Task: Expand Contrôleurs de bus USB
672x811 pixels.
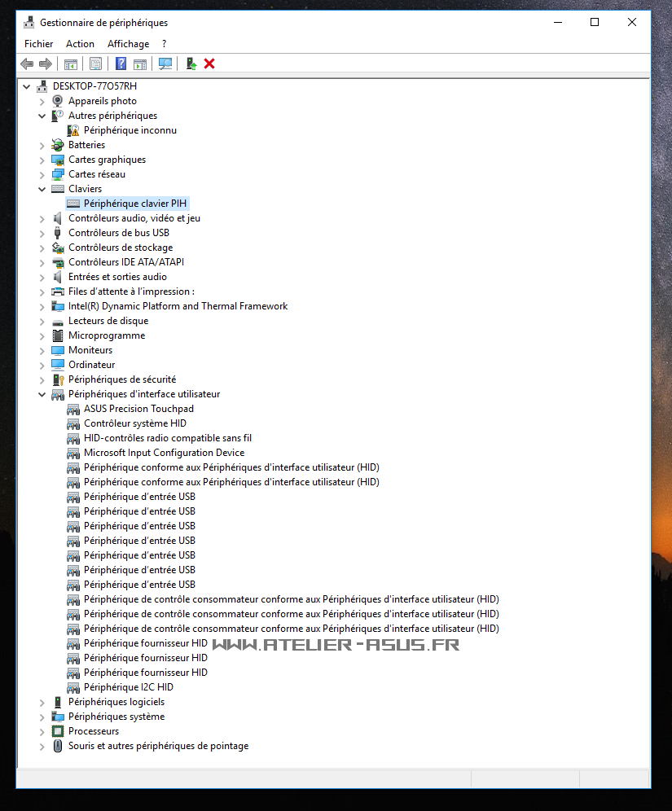Action: (x=42, y=233)
